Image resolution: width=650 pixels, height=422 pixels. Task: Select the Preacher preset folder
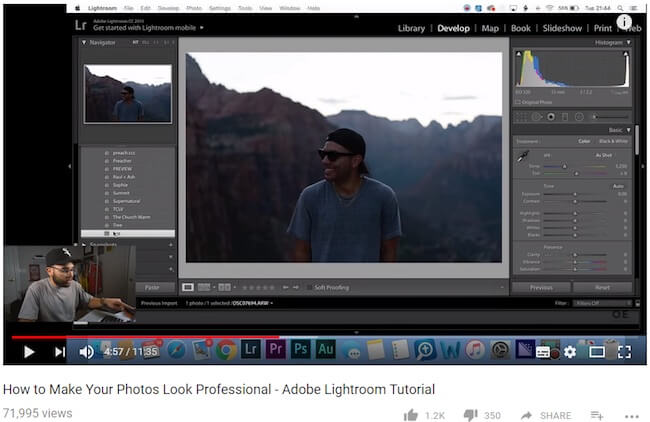coord(122,161)
